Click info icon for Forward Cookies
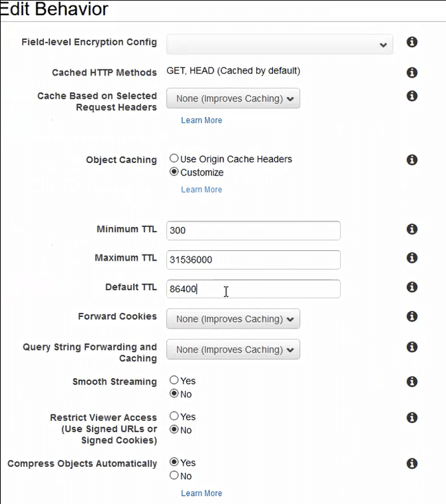This screenshot has width=446, height=504. click(412, 316)
